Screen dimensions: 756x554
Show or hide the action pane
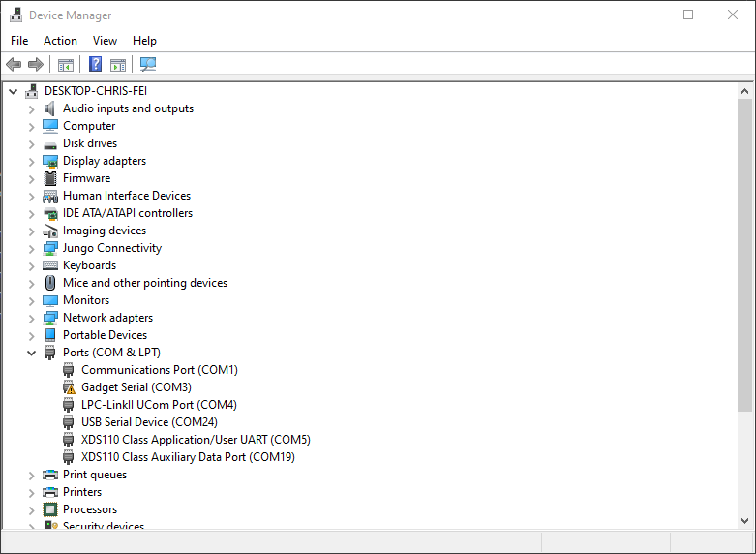(118, 64)
